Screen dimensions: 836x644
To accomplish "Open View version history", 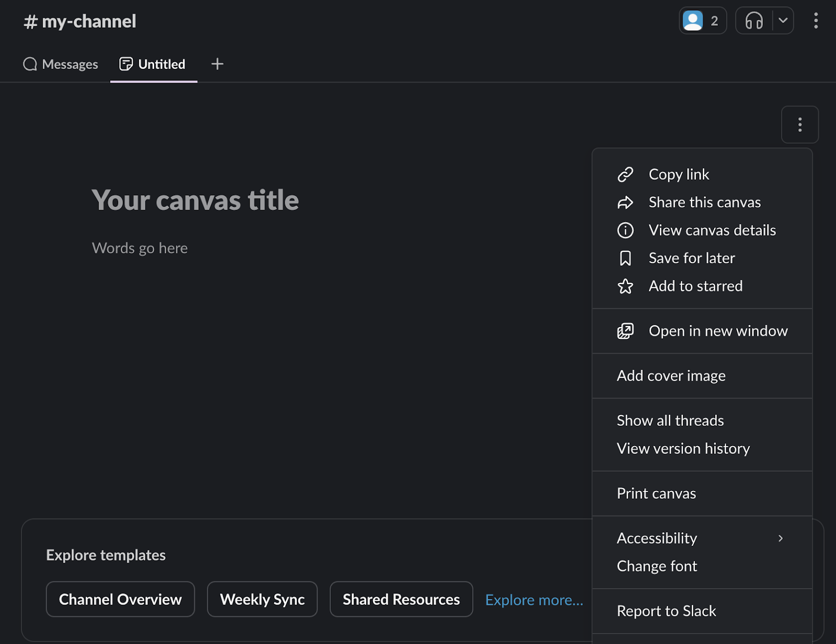I will pyautogui.click(x=702, y=449).
